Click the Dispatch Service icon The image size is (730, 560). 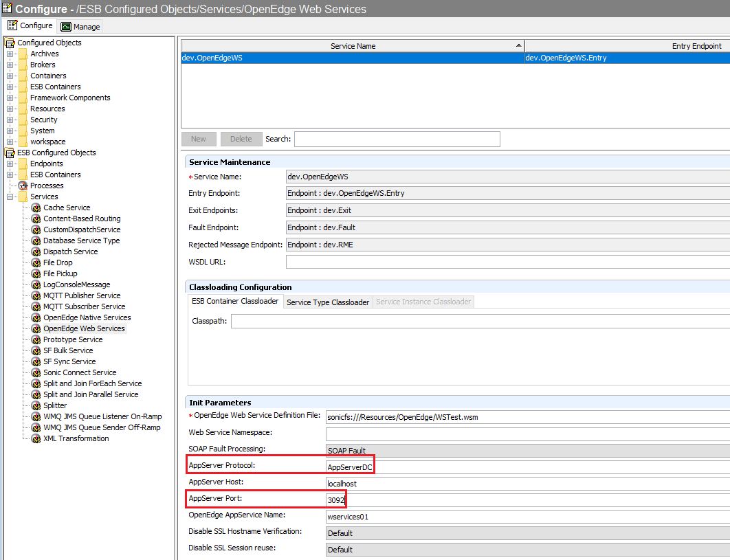[x=36, y=252]
